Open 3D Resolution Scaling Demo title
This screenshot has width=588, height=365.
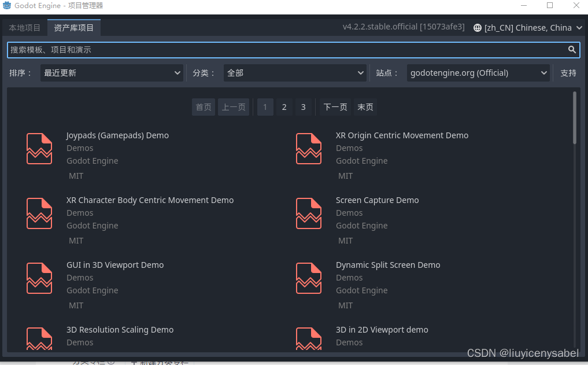pos(120,330)
